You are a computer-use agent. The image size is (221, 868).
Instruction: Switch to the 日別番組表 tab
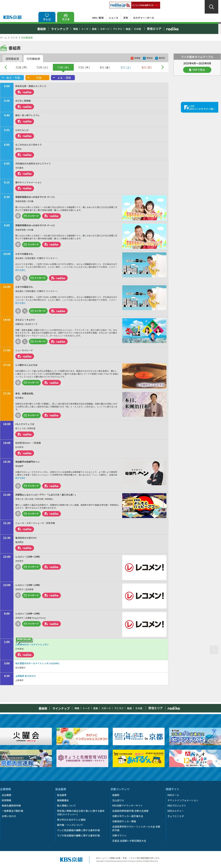[x=33, y=59]
